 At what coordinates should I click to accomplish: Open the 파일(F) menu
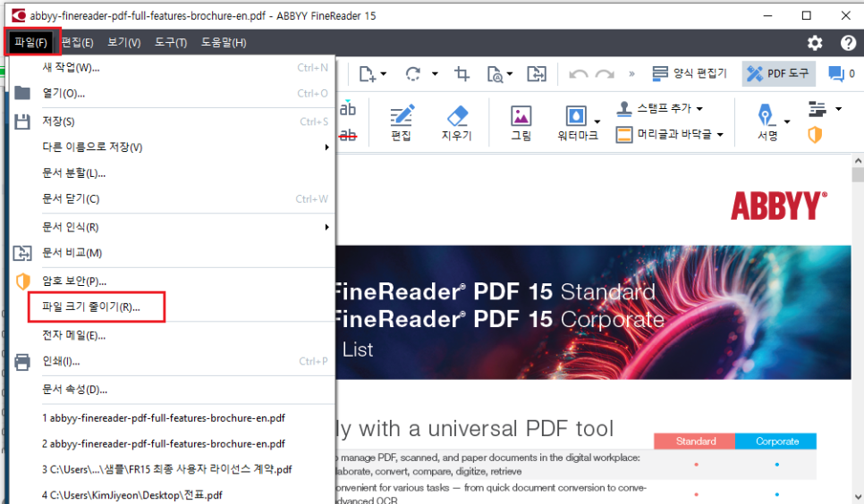[x=30, y=42]
